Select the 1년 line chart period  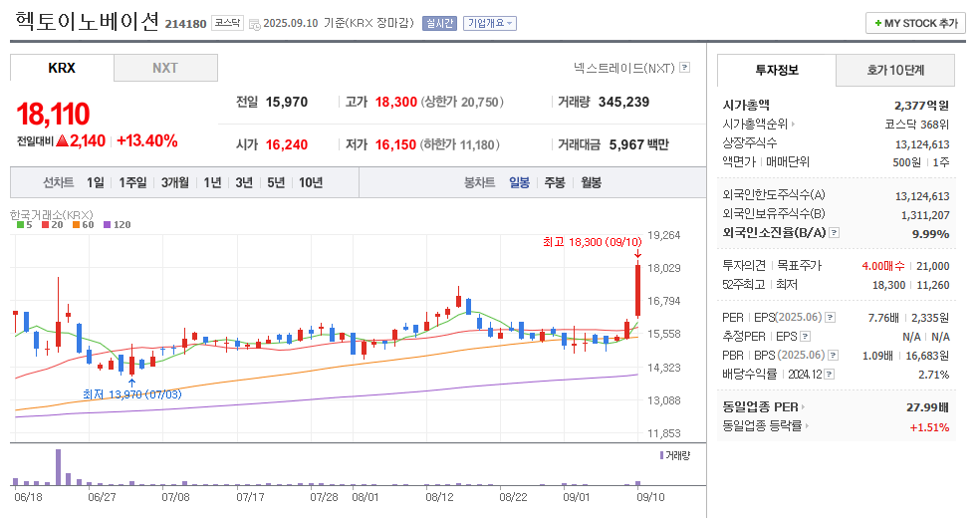[x=212, y=182]
